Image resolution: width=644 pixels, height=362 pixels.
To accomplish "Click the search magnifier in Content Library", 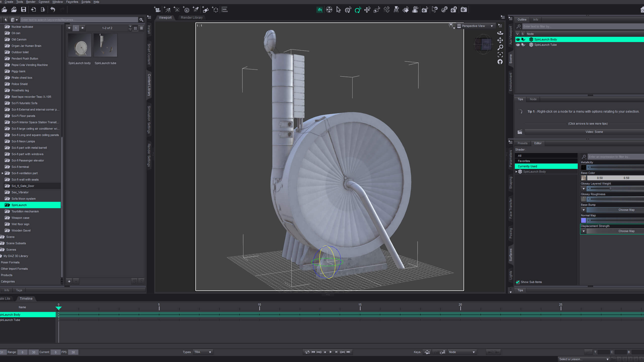I will coord(141,20).
